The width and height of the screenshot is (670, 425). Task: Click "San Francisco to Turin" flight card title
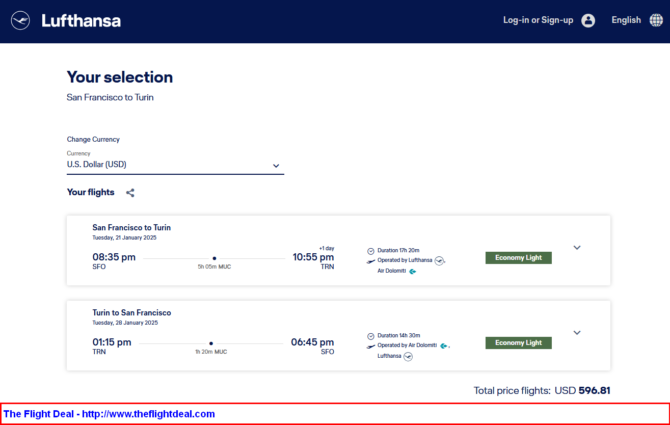click(x=132, y=228)
